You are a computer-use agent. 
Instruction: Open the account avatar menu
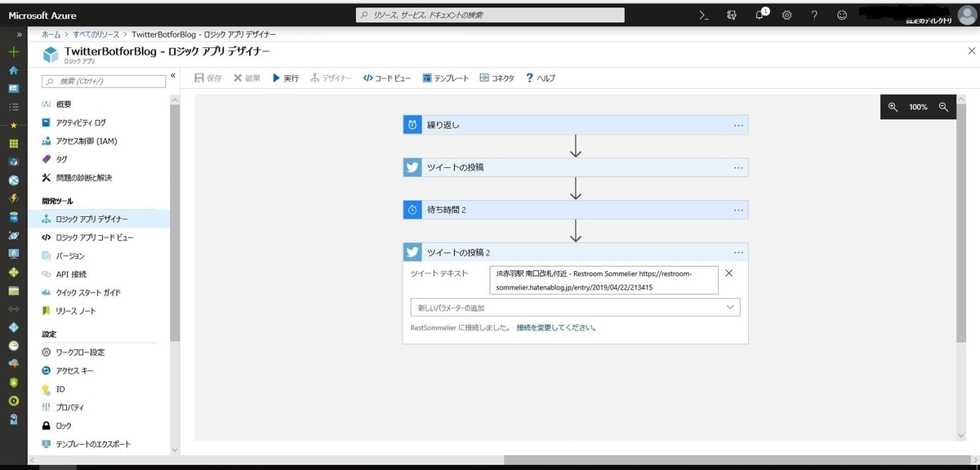[x=967, y=15]
